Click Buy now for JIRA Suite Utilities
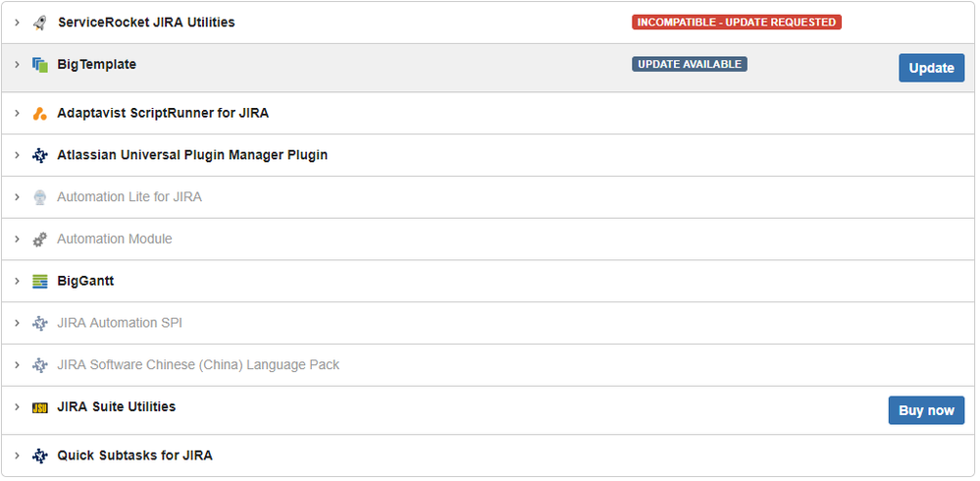The image size is (980, 481). click(x=926, y=410)
